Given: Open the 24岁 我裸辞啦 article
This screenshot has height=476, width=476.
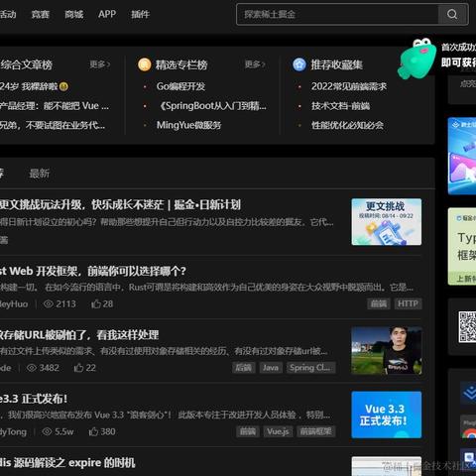Looking at the screenshot, I should (34, 86).
